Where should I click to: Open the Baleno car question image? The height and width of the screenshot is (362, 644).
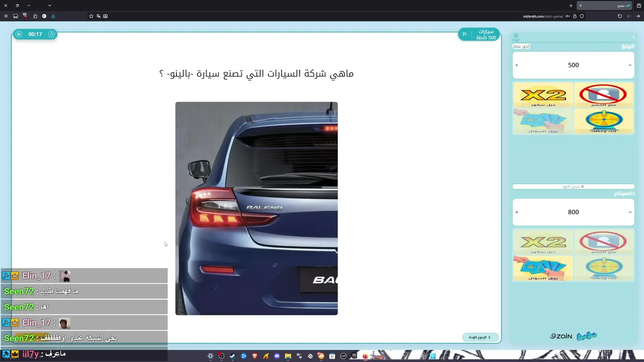click(x=257, y=209)
